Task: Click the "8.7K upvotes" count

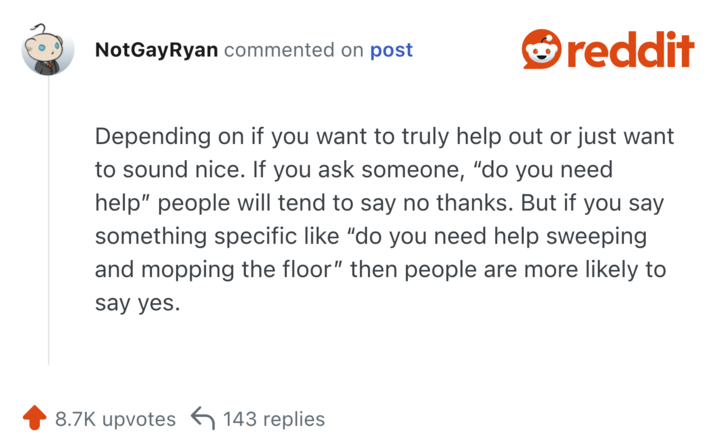Action: pos(115,419)
